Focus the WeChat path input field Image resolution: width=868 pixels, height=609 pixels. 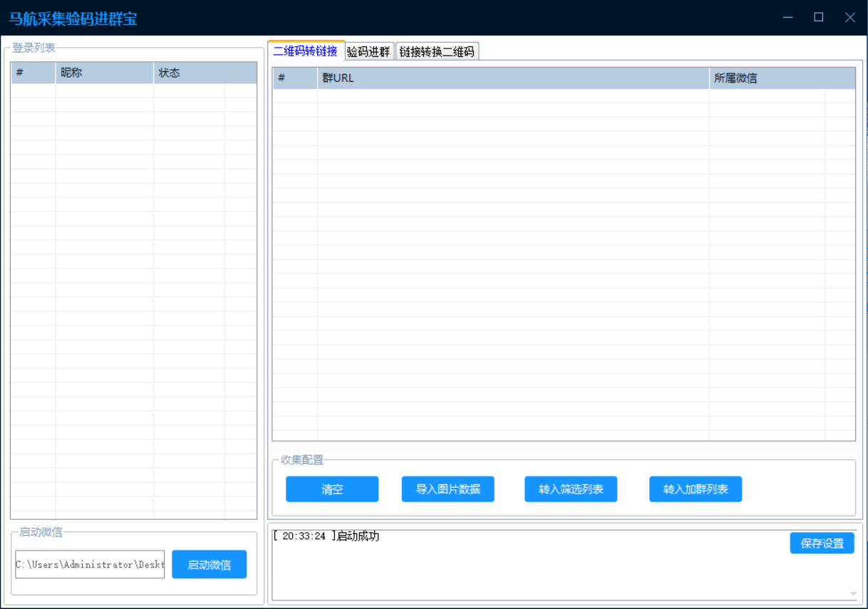coord(90,564)
